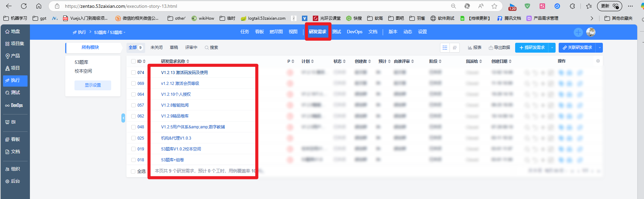The width and height of the screenshot is (644, 199).
Task: Open 地盘 in the left sidebar
Action: coord(13,31)
